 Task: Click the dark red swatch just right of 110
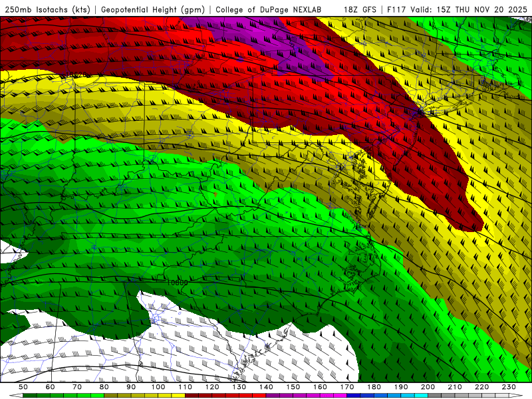(x=192, y=396)
